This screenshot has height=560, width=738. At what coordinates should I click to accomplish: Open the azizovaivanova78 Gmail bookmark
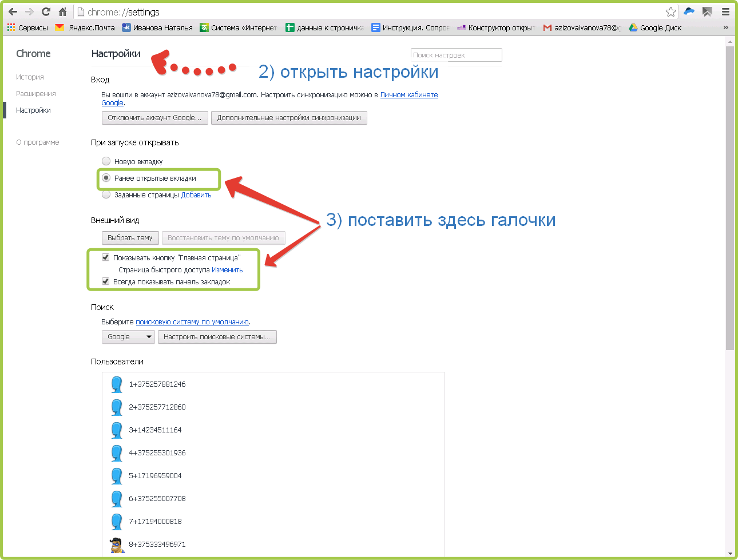click(x=582, y=27)
